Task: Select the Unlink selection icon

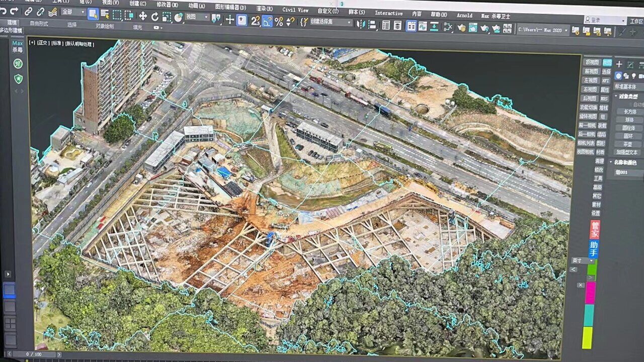Action: [40, 12]
